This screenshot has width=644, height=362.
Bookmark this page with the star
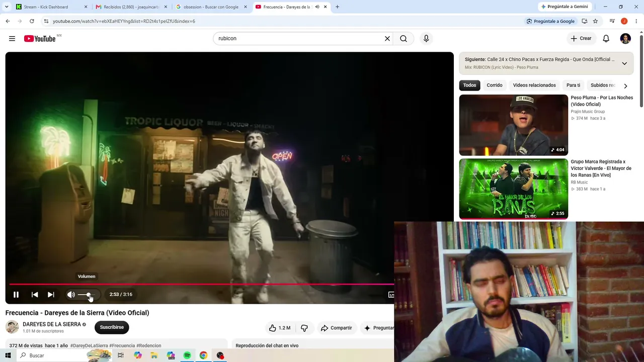click(595, 21)
